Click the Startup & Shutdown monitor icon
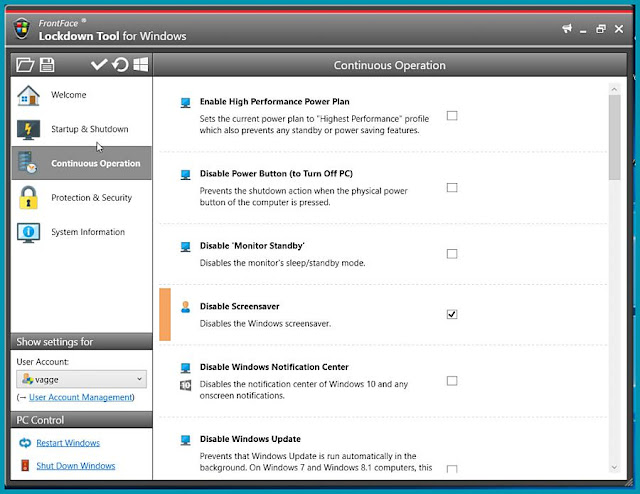Image resolution: width=640 pixels, height=494 pixels. click(x=28, y=129)
